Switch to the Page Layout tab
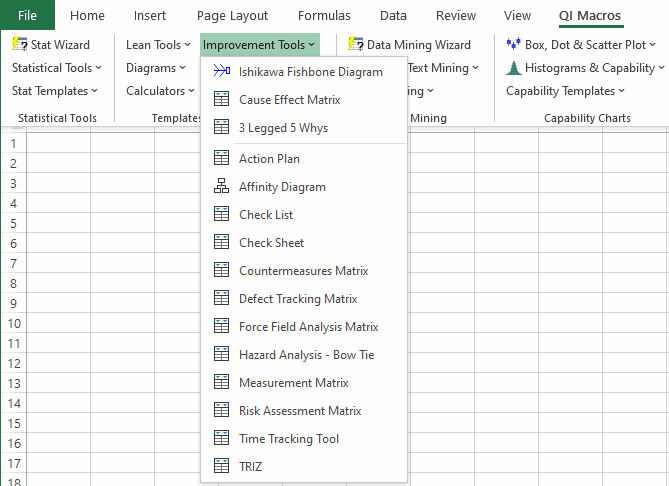Screen dimensions: 669x486 pos(233,16)
